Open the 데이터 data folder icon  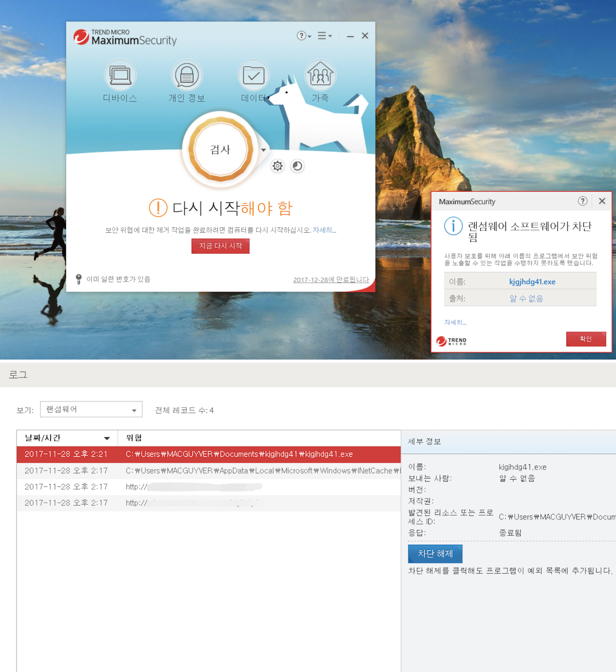pyautogui.click(x=253, y=76)
